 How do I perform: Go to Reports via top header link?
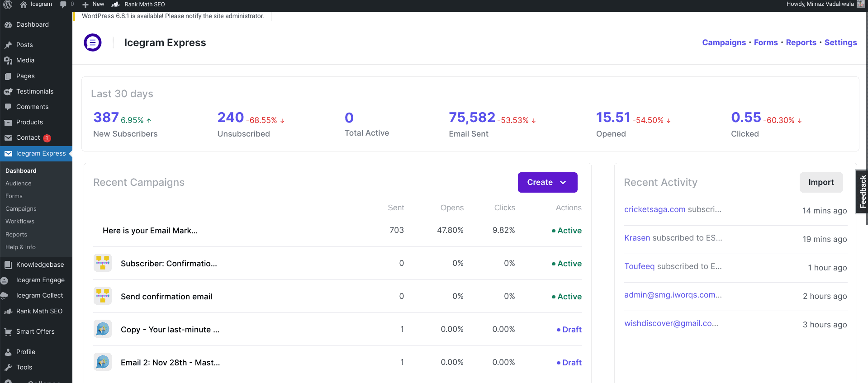coord(801,43)
